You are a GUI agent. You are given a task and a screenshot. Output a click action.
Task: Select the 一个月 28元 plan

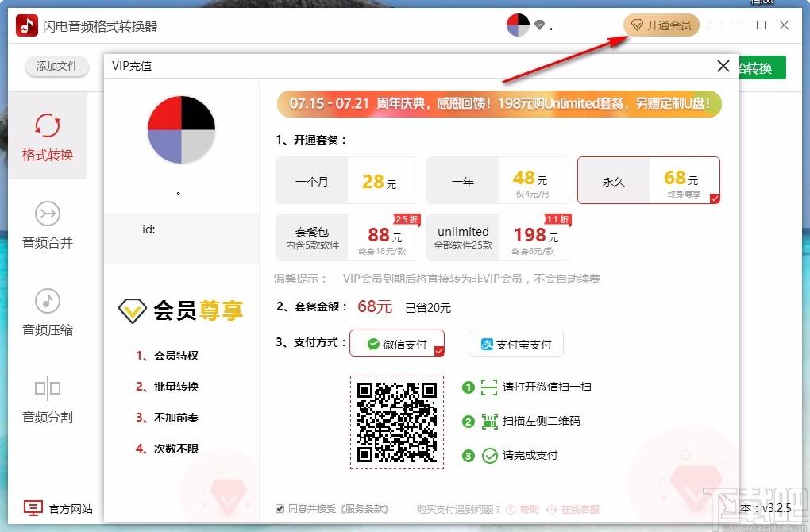(346, 181)
